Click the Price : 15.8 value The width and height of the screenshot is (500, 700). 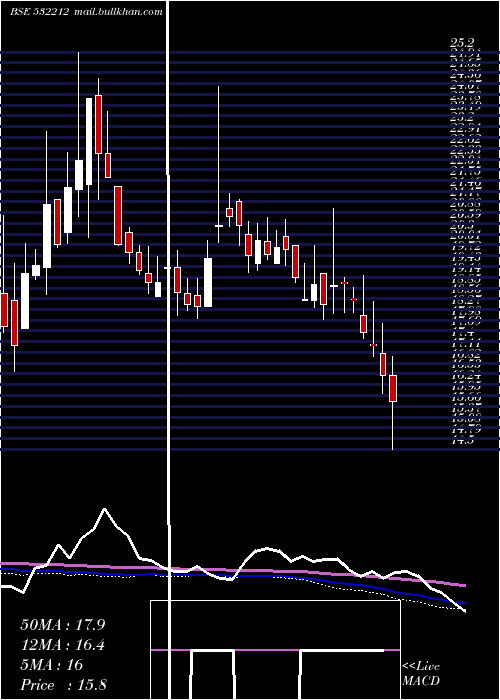[63, 685]
